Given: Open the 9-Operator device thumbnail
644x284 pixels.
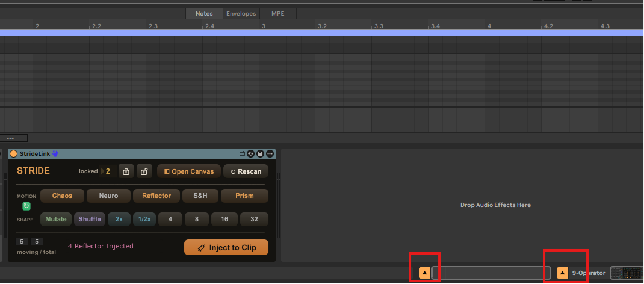Looking at the screenshot, I should [x=626, y=273].
